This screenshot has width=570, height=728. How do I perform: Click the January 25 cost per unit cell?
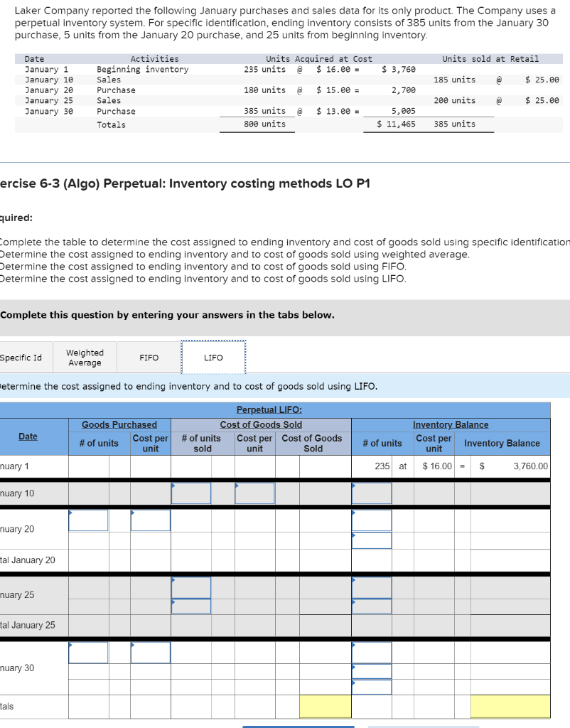[x=254, y=589]
